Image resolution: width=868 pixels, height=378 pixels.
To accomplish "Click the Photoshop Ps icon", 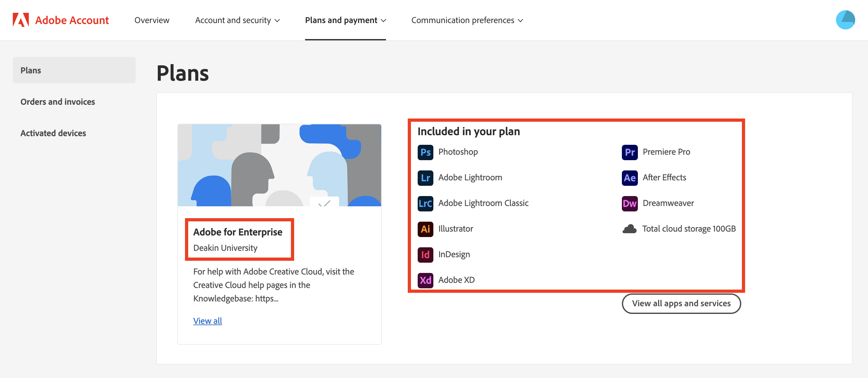I will [x=425, y=152].
